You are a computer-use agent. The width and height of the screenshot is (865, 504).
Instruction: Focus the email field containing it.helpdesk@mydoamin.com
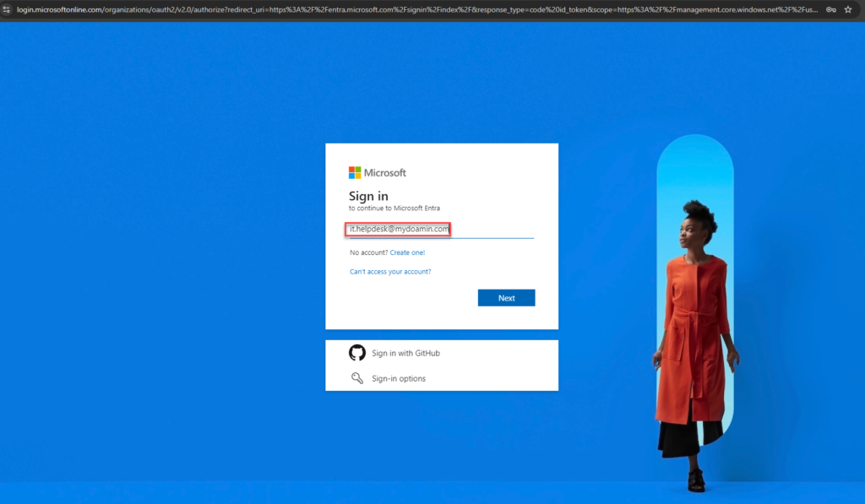point(441,230)
